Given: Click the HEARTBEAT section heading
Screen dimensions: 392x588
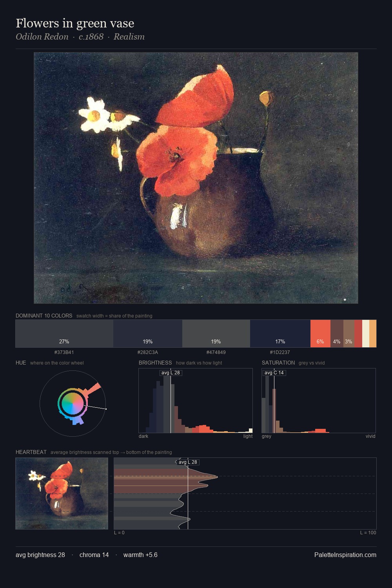Looking at the screenshot, I should tap(31, 452).
